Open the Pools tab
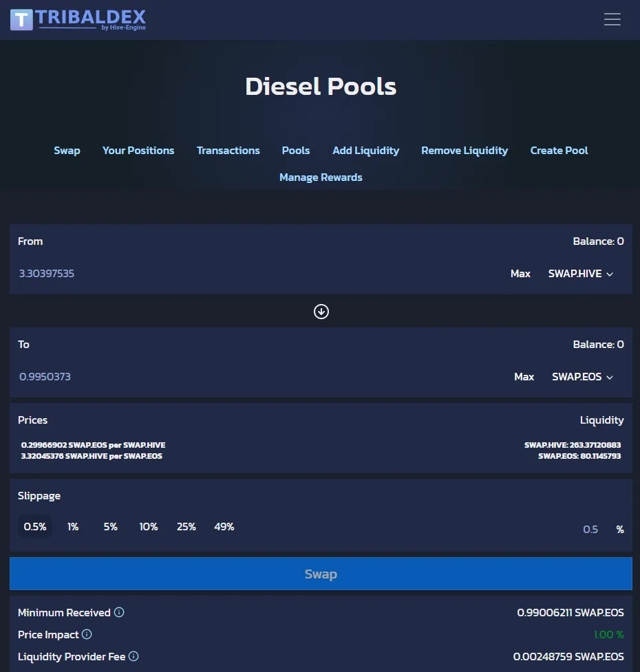640x672 pixels. click(x=296, y=151)
